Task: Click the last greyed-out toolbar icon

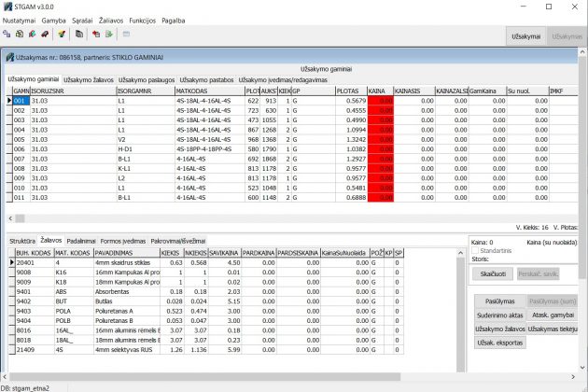Action: (x=127, y=33)
